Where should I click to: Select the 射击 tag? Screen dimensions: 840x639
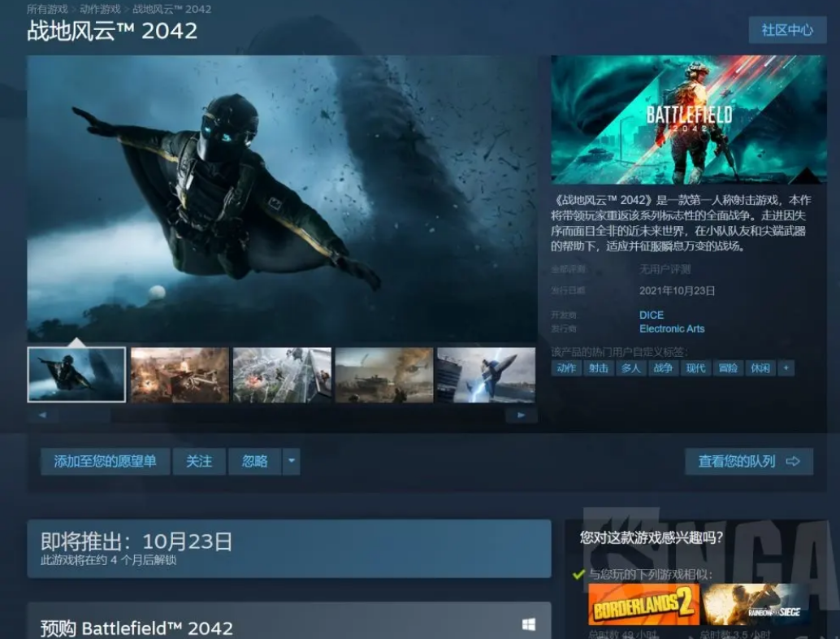coord(599,368)
